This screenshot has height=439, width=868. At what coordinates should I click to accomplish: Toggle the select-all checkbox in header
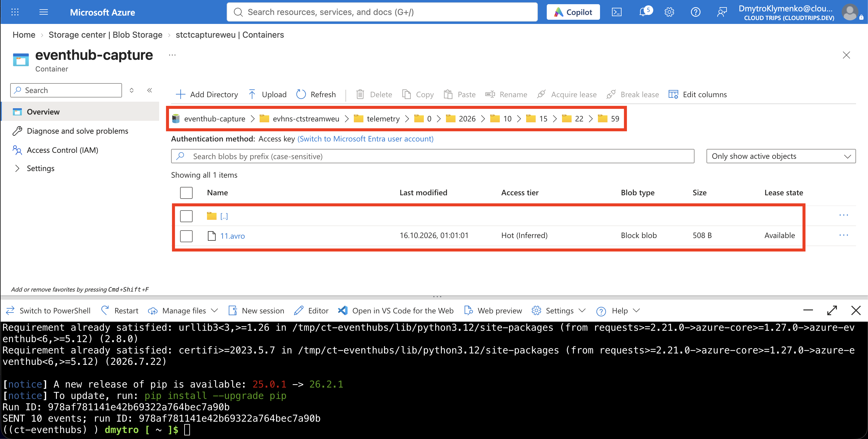pos(186,193)
